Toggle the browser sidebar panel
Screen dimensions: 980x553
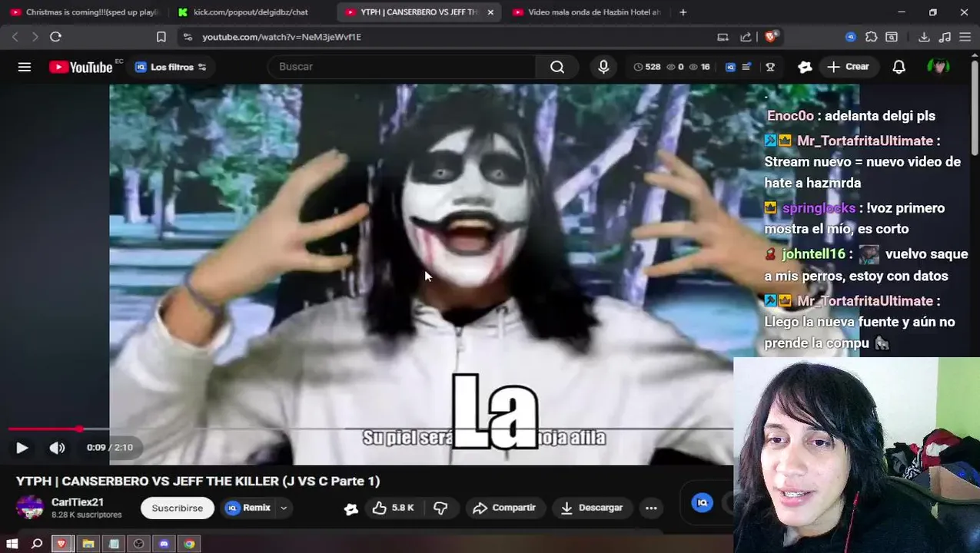892,36
